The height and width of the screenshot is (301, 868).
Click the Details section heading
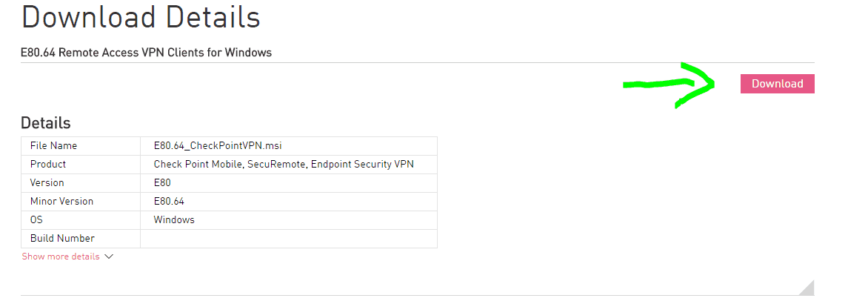[46, 123]
